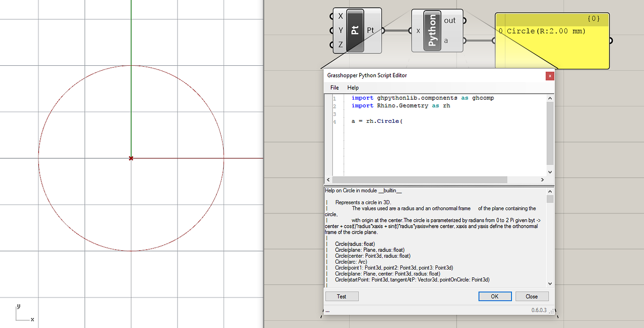
Task: Click the Y input port on Pt component
Action: click(332, 30)
